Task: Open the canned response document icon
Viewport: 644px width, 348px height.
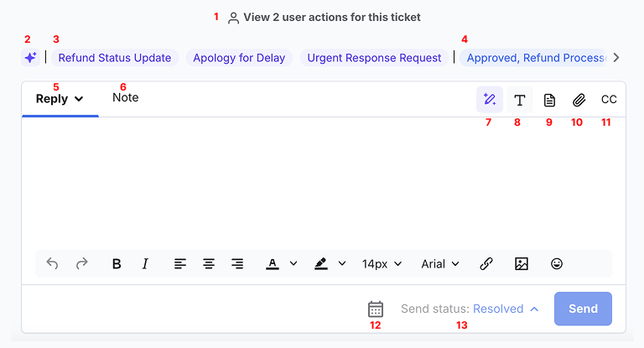Action: [x=549, y=100]
